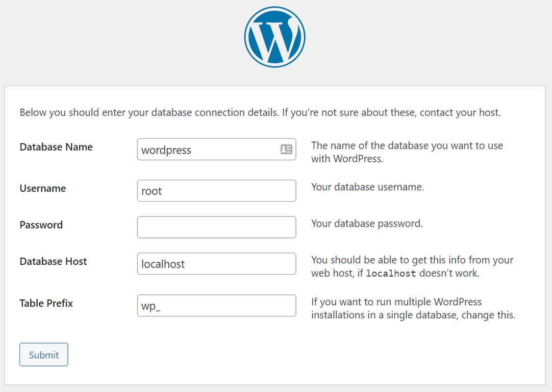
Task: Click the 'Password' label
Action: click(41, 225)
